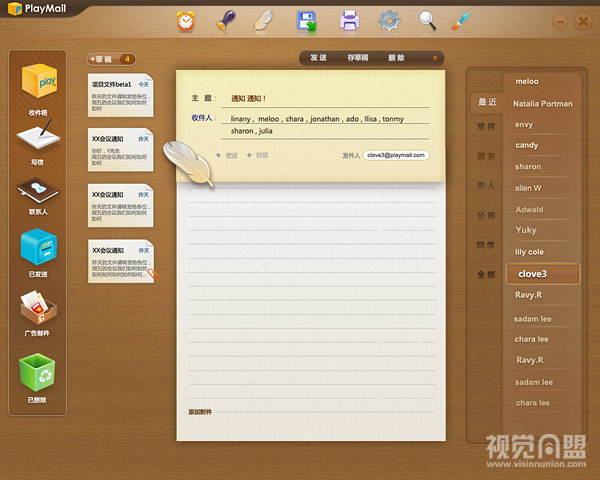Select the 全部 contacts tab

[486, 274]
